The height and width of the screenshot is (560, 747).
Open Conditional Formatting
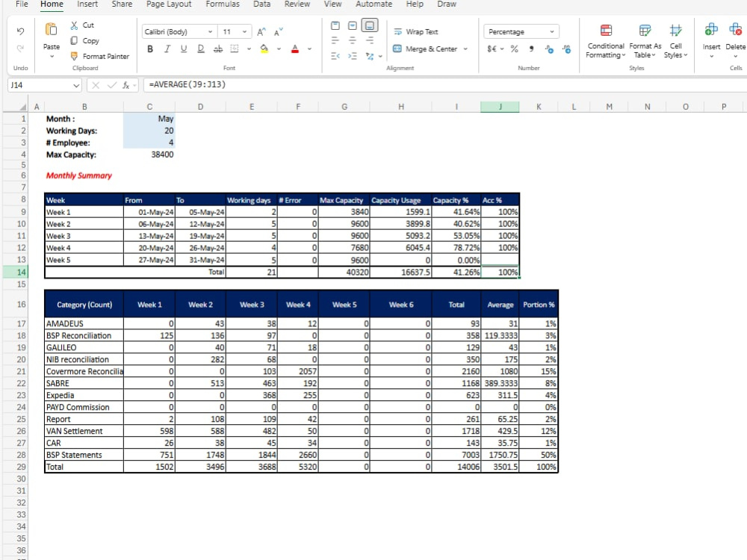pyautogui.click(x=606, y=41)
